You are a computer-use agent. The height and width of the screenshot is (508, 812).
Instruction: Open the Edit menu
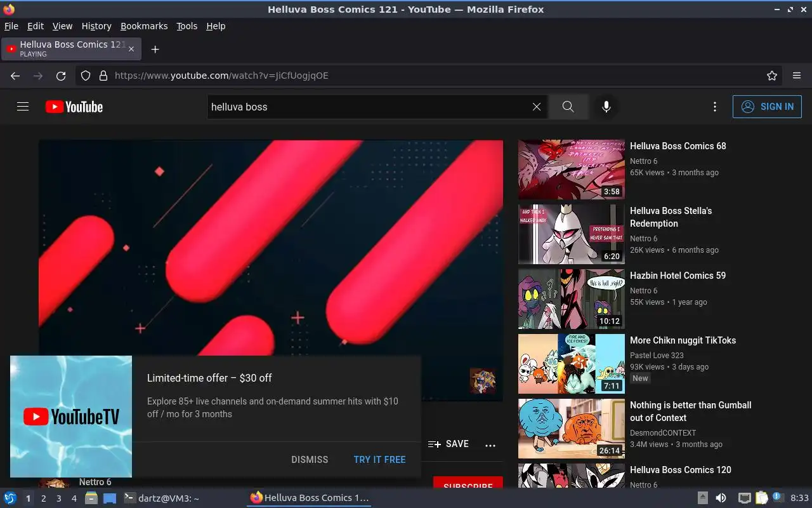36,26
